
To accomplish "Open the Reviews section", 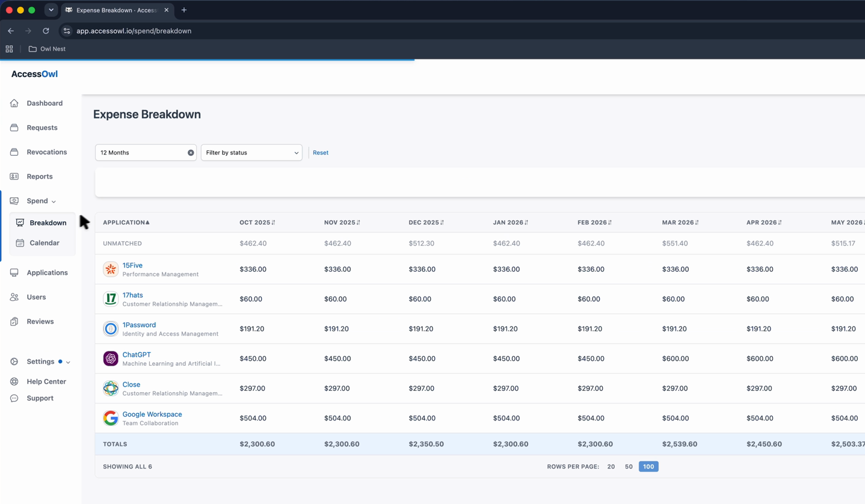I will pyautogui.click(x=40, y=322).
